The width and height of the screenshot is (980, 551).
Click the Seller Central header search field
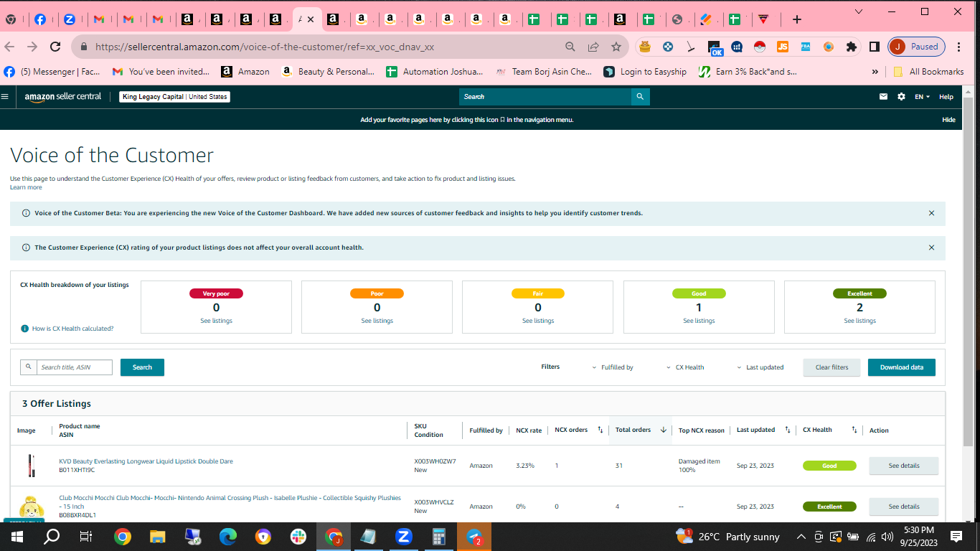545,97
